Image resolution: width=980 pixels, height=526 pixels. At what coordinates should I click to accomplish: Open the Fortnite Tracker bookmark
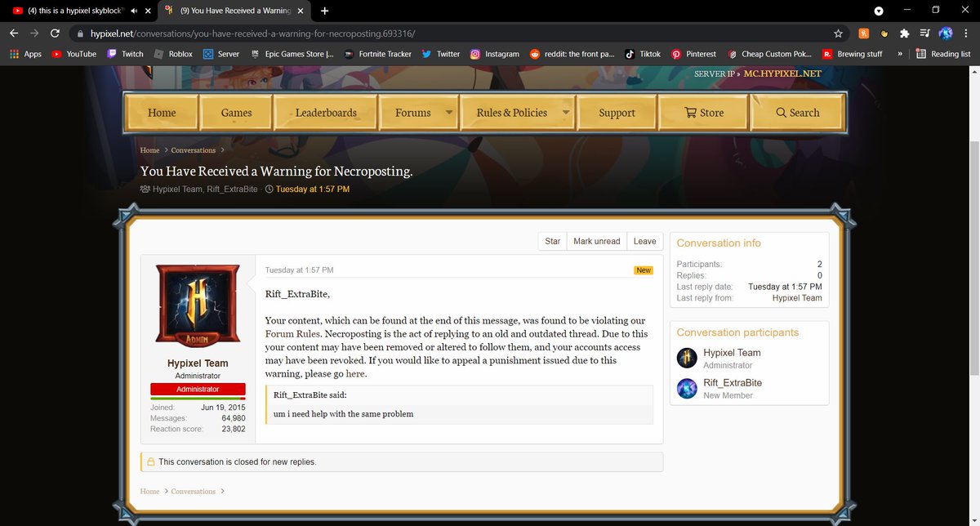[x=377, y=54]
